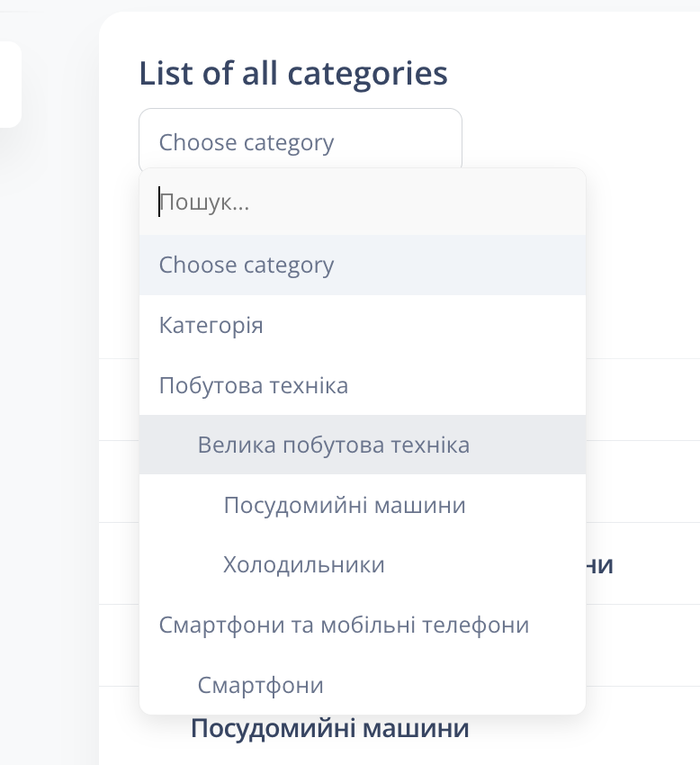Pick the Велика побутова техніка subcategory

(x=334, y=445)
